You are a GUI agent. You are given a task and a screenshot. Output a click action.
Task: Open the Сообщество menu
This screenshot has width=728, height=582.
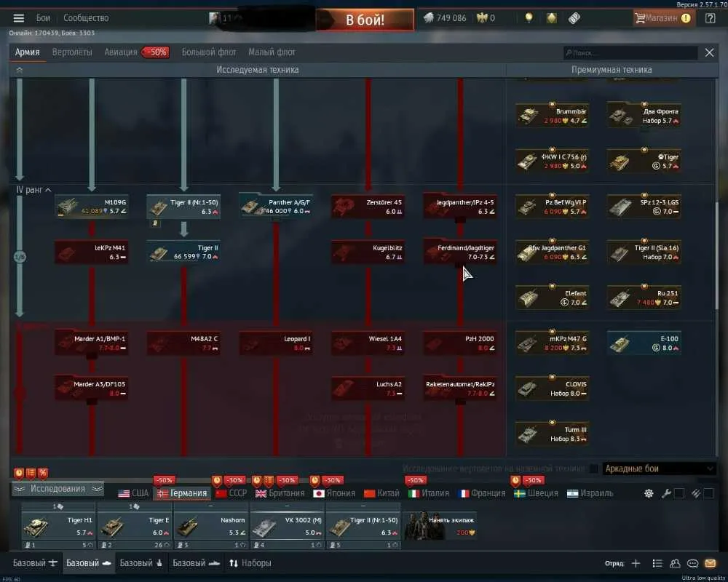click(86, 18)
